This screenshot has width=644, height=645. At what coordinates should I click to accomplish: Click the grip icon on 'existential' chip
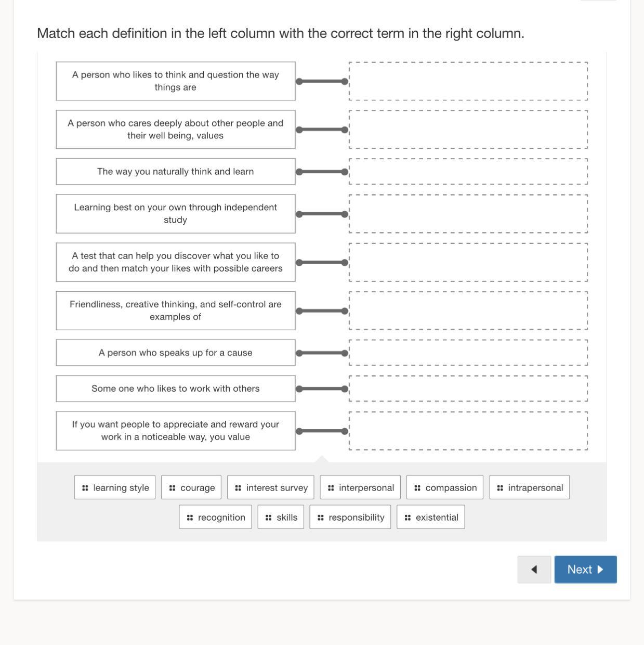click(408, 518)
